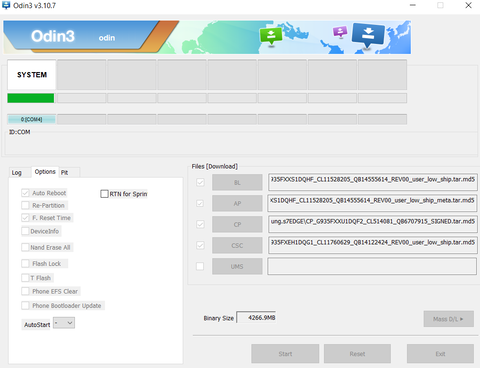This screenshot has height=368, width=480.
Task: Click the Binary Size value 4266.9MB
Action: (x=256, y=317)
